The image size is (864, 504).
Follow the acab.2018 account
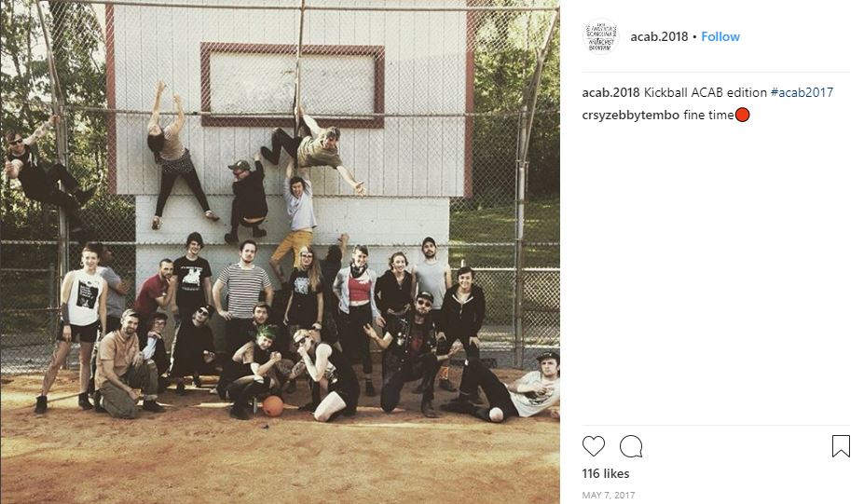720,37
